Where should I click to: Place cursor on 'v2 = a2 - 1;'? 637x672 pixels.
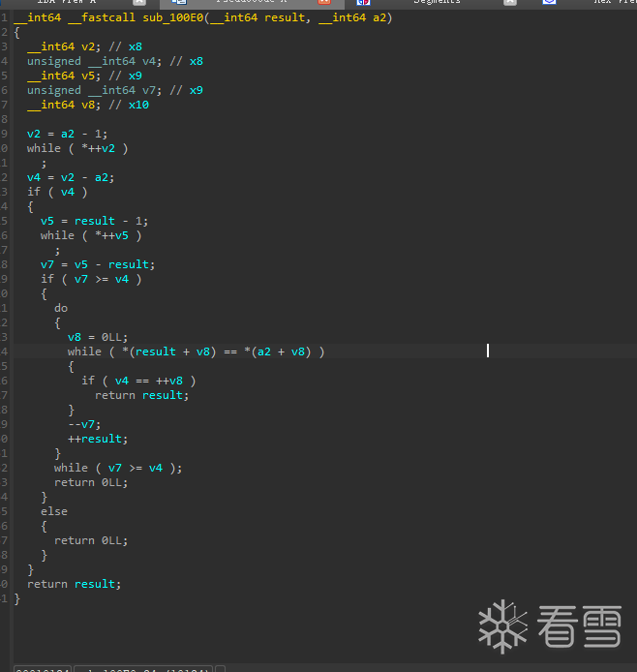pos(67,134)
